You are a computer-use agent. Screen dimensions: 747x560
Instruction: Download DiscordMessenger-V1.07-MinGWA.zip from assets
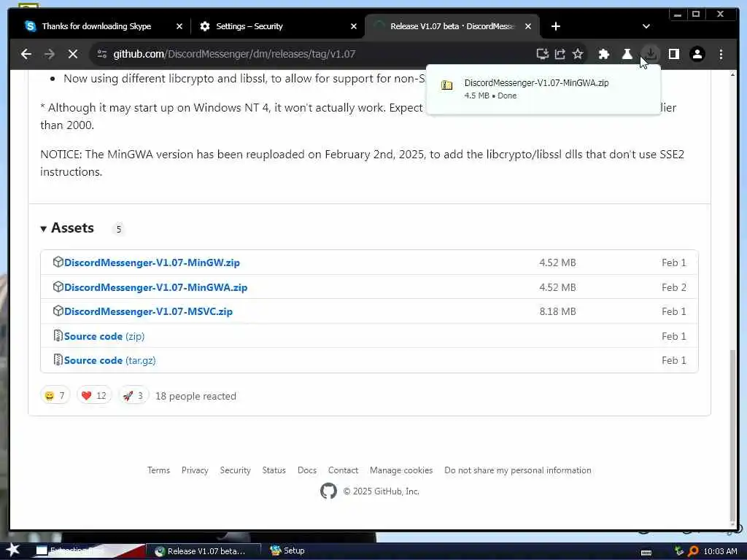[156, 287]
